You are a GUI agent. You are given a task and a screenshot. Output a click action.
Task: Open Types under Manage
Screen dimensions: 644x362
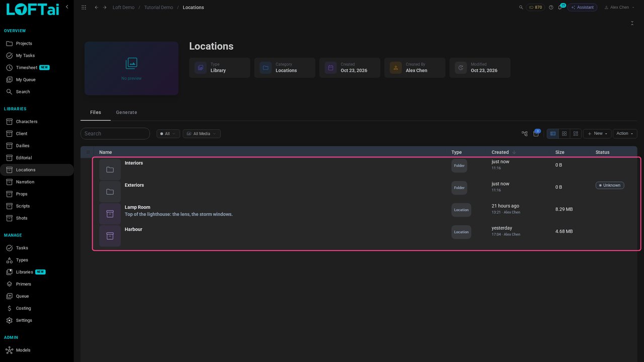point(37,260)
